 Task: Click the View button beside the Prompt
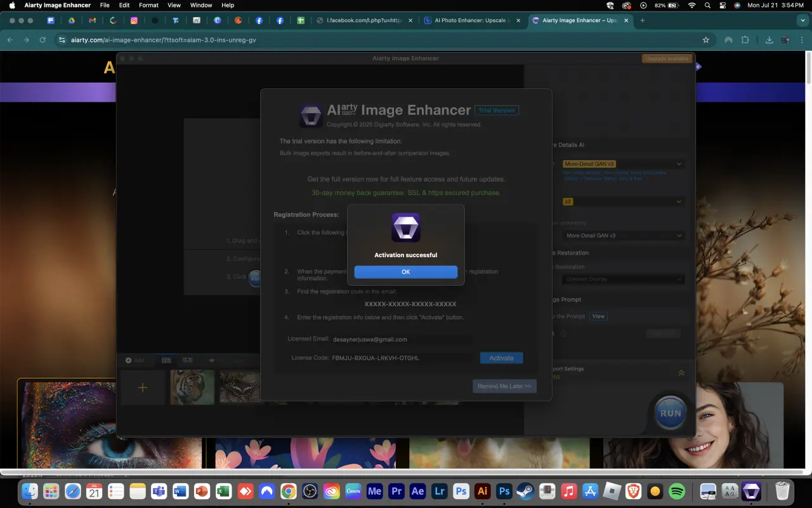tap(598, 316)
